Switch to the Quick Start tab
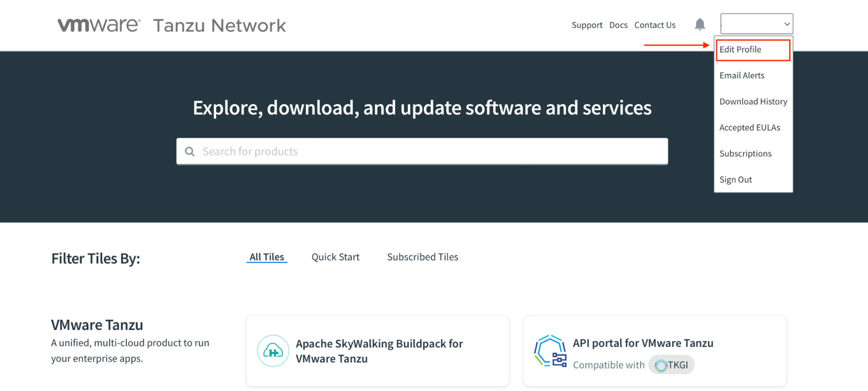 [x=335, y=257]
